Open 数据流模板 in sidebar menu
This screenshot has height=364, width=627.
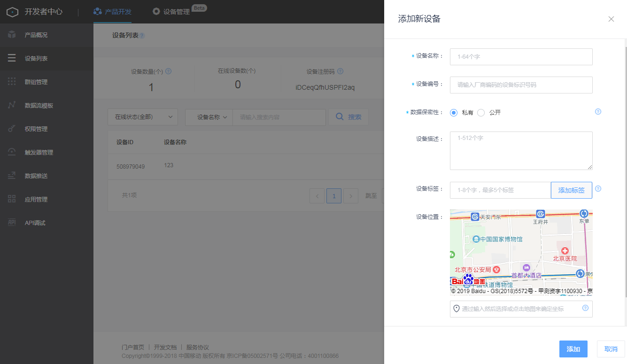click(46, 105)
